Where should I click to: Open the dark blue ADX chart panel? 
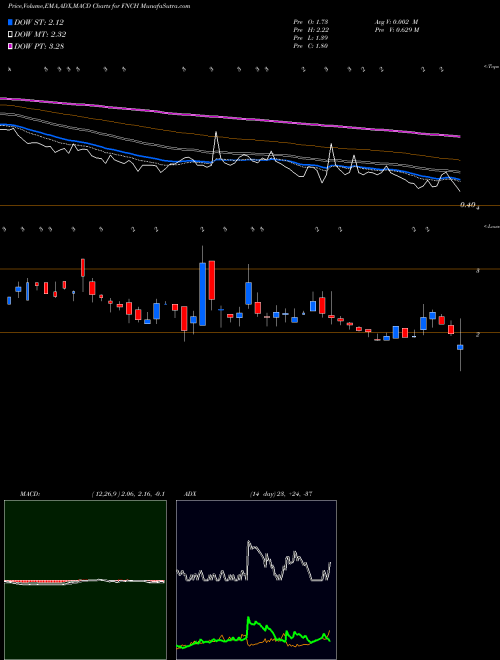[256, 580]
